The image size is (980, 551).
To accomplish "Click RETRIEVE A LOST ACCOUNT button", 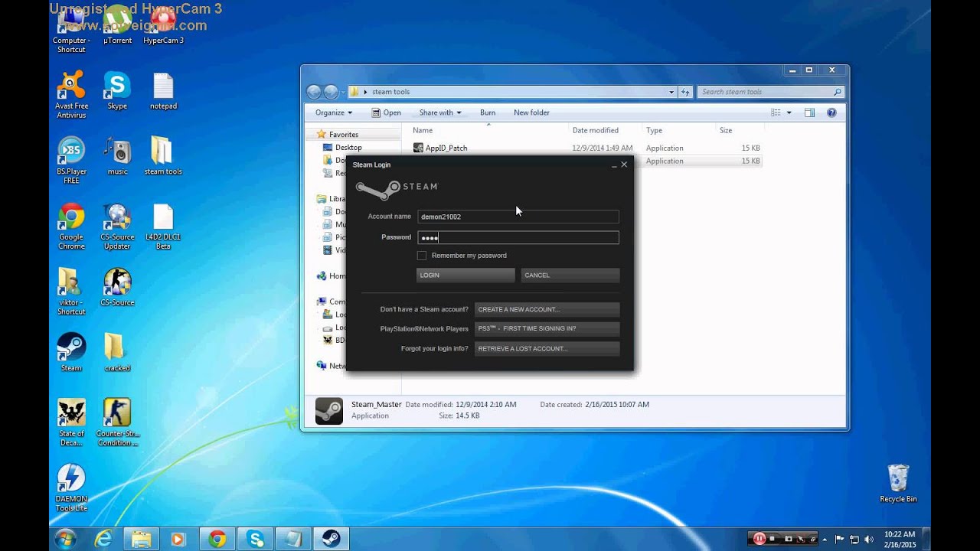I will (x=547, y=348).
